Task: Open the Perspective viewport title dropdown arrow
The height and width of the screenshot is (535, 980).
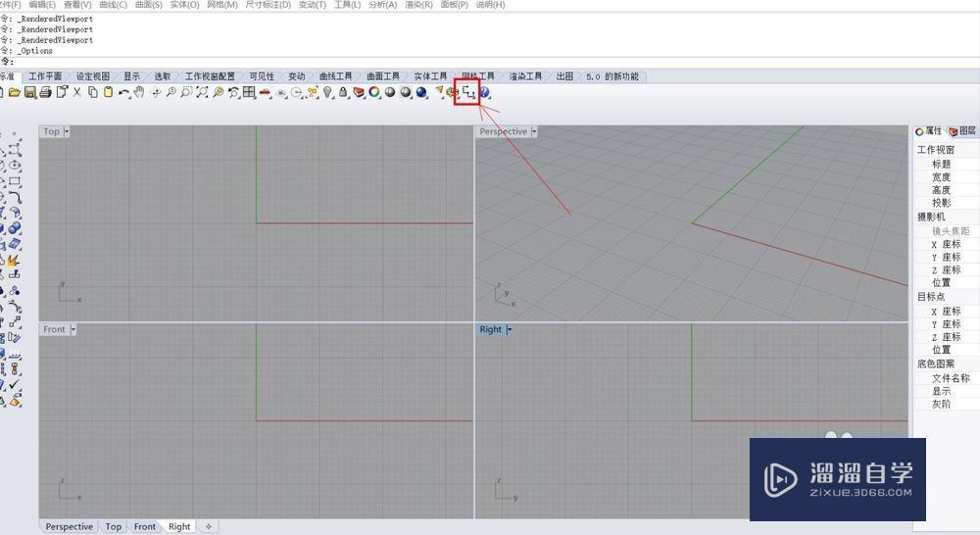Action: [x=534, y=131]
